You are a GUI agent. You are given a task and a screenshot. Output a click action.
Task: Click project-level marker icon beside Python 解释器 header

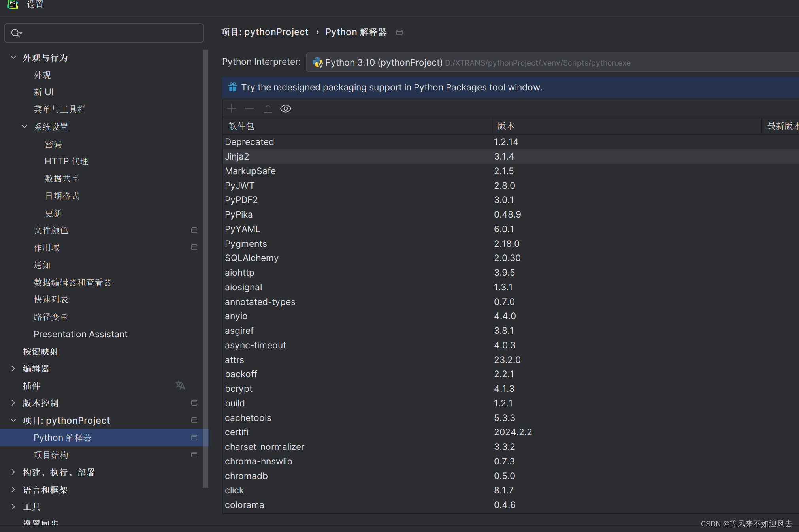pos(399,32)
